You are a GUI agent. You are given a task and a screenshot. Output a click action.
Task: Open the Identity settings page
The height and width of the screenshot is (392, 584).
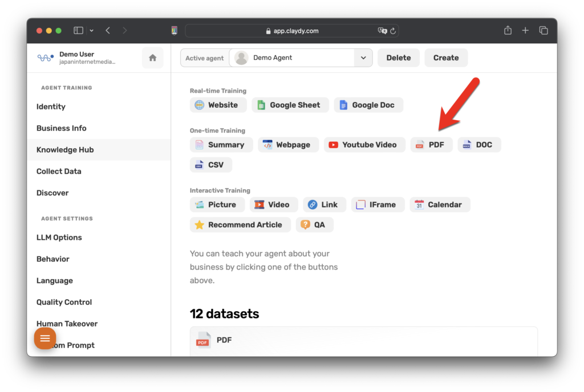pyautogui.click(x=51, y=107)
